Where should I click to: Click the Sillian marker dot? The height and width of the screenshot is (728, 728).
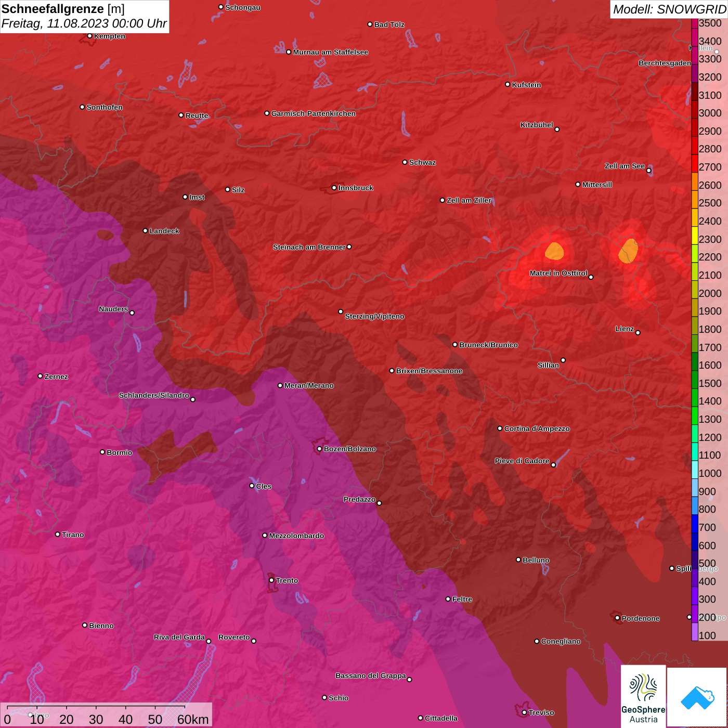coord(563,360)
